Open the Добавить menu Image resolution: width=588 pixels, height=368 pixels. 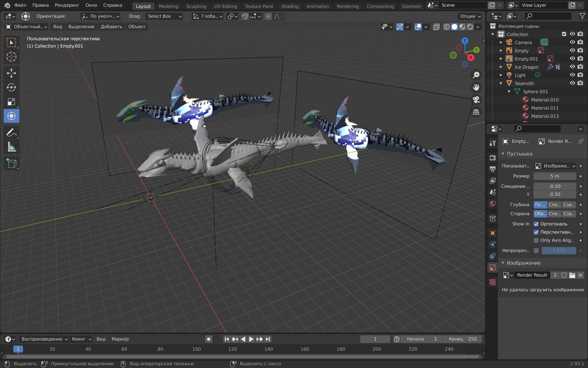111,27
